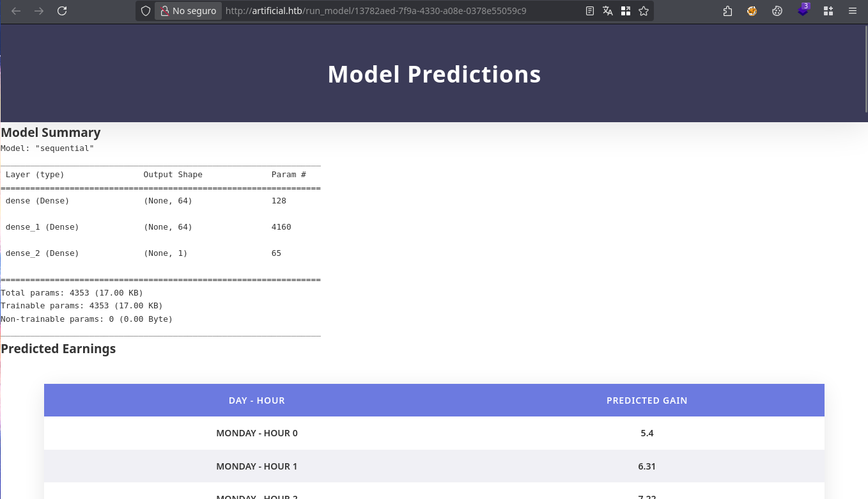Click the 'Param #' column label

click(x=289, y=175)
